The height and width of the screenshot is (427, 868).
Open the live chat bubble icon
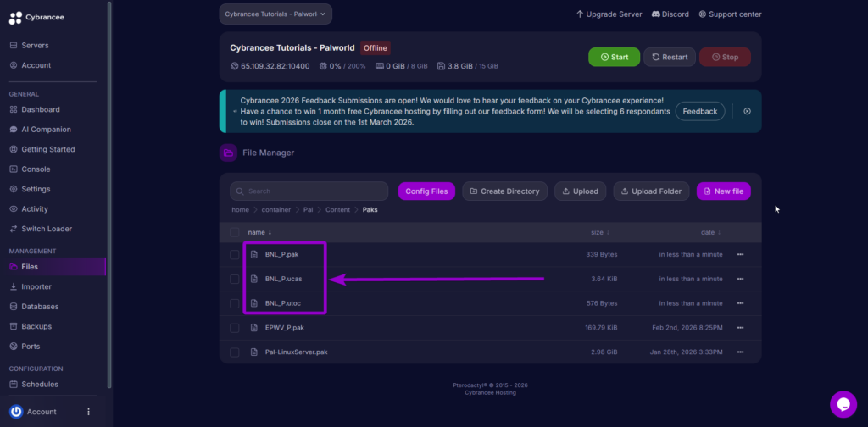pyautogui.click(x=843, y=404)
